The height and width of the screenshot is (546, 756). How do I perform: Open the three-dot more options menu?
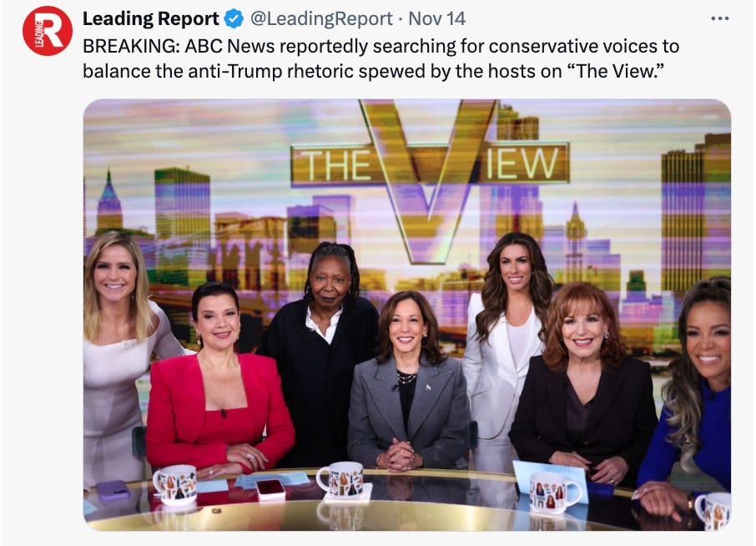pos(720,18)
